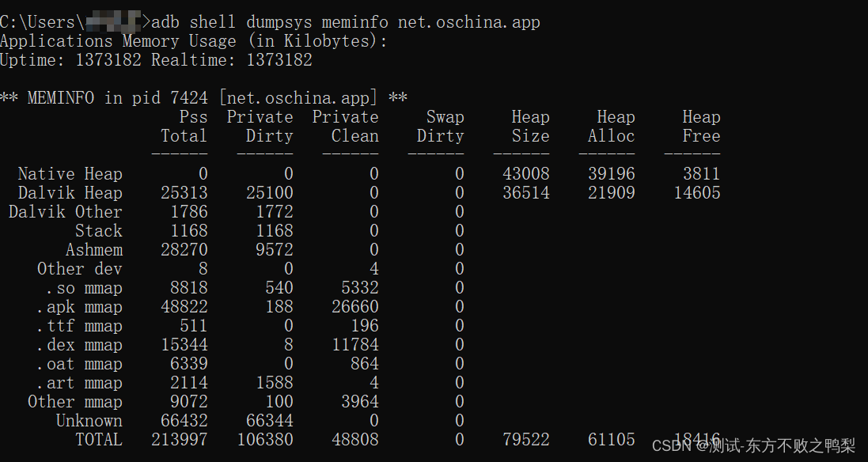Click Dalvik Heap alloc value 21909

pyautogui.click(x=612, y=192)
